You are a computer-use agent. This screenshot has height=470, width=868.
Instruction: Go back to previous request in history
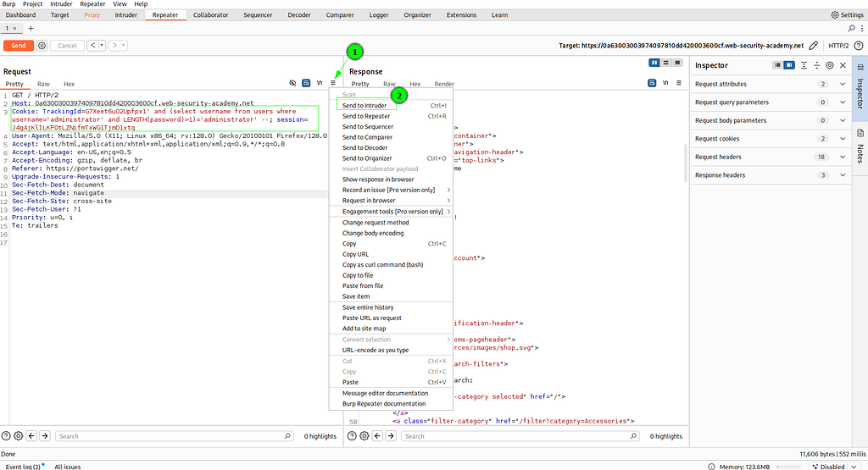[92, 46]
